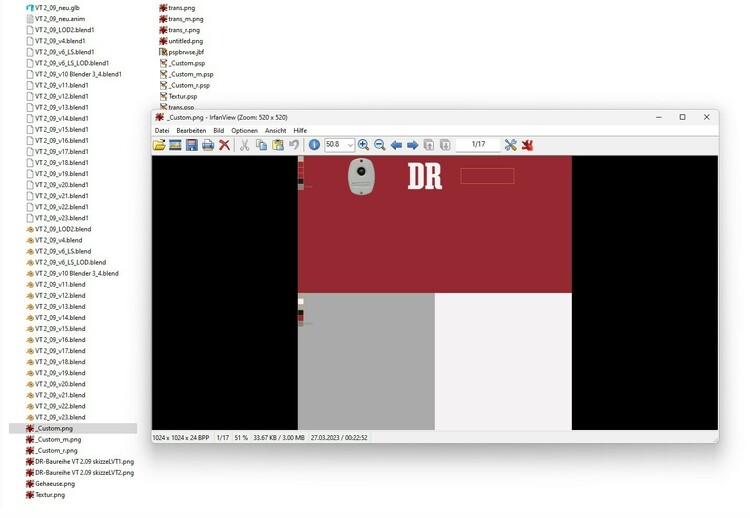Open the Slideshow icon in IrfanView toolbar
This screenshot has height=518, width=750.
coord(175,145)
